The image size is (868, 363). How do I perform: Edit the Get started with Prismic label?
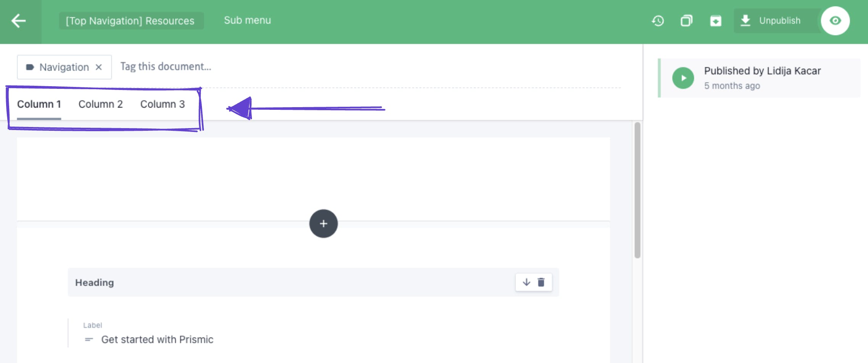point(157,339)
